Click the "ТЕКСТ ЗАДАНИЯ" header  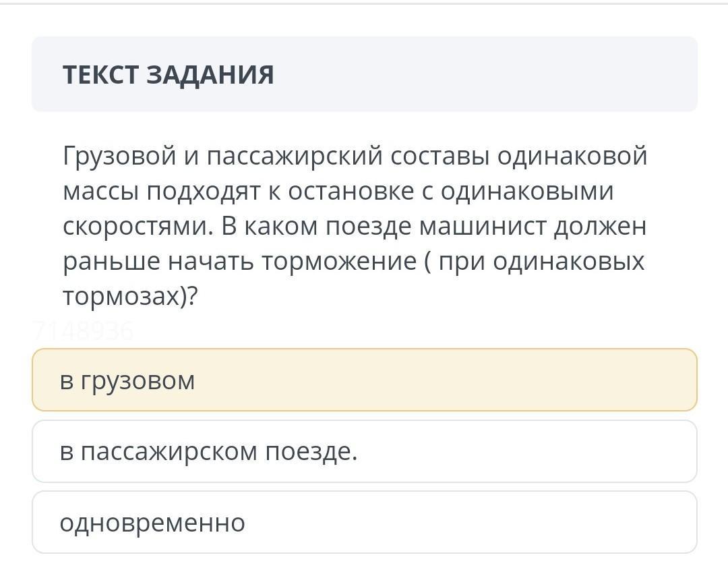click(x=169, y=75)
